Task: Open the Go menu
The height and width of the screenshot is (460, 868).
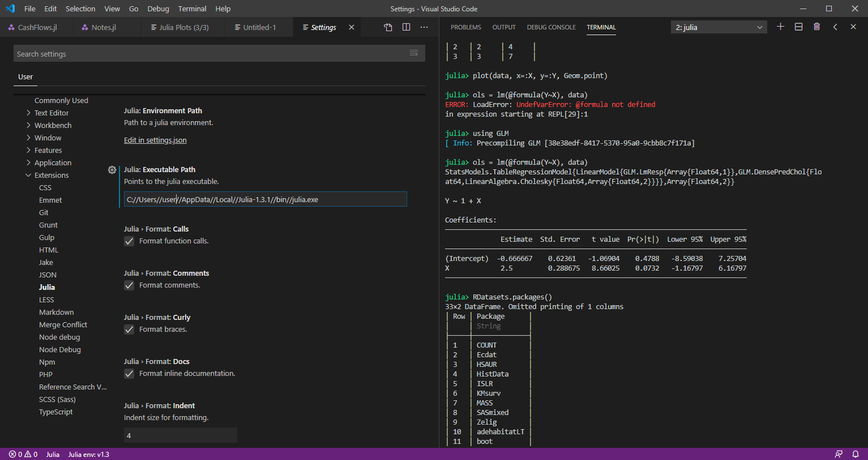Action: (x=134, y=9)
